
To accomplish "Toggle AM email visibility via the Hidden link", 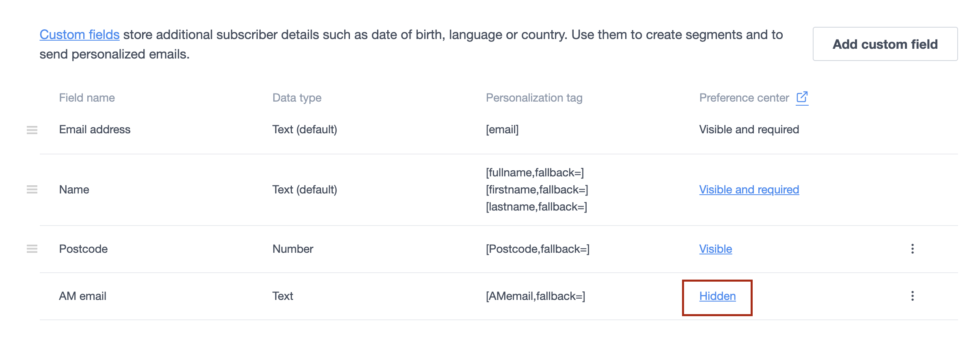I will [717, 296].
